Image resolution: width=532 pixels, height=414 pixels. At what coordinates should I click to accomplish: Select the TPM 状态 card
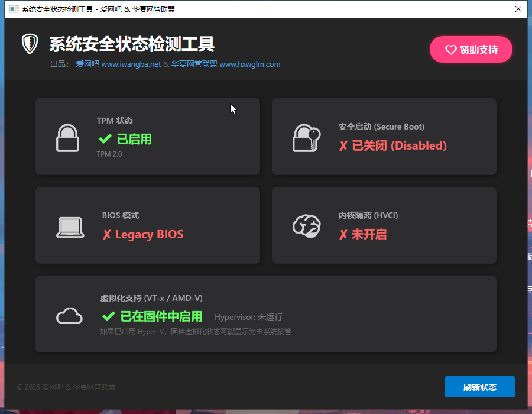tap(148, 136)
